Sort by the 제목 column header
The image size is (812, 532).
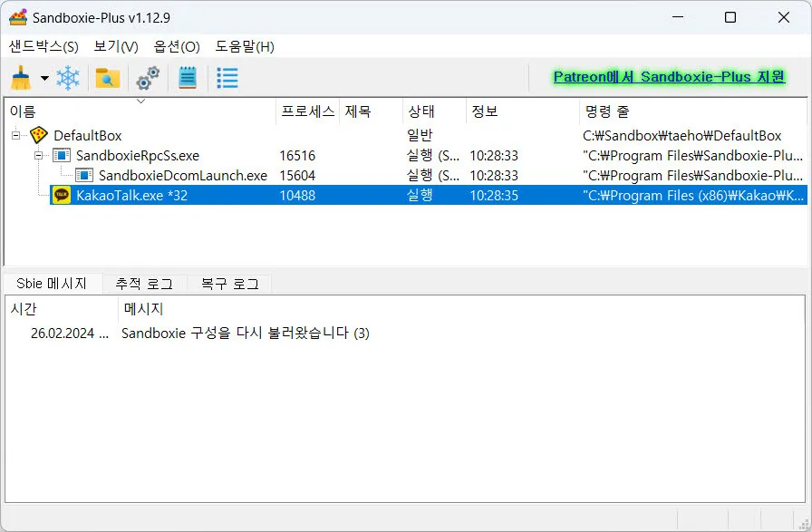[371, 111]
